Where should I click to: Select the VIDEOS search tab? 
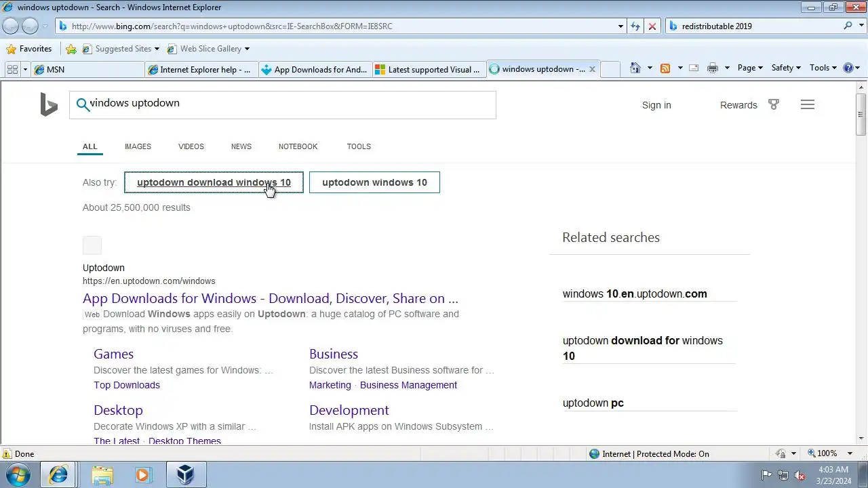pyautogui.click(x=191, y=146)
